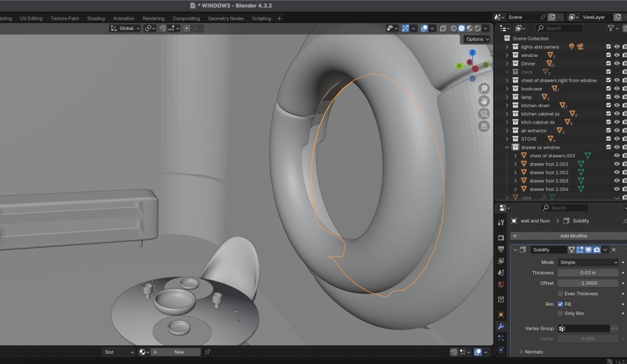
Task: Open the Mode dropdown set to Simple
Action: [x=587, y=262]
